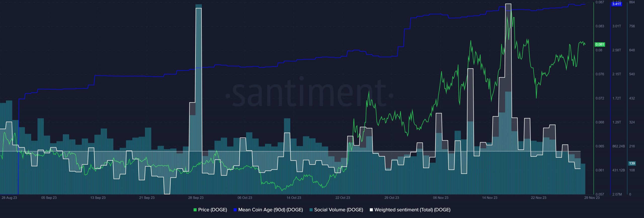The image size is (644, 218).
Task: Click the 22 Oct 23 date label
Action: (x=343, y=198)
